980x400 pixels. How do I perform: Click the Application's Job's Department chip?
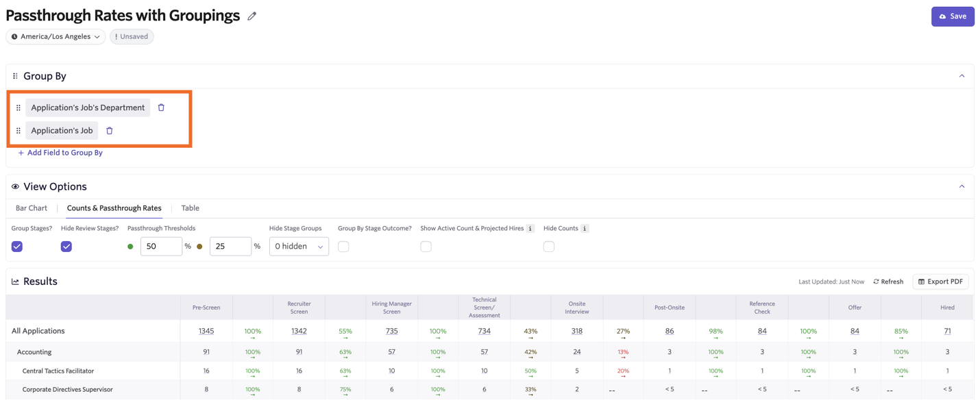(x=88, y=108)
